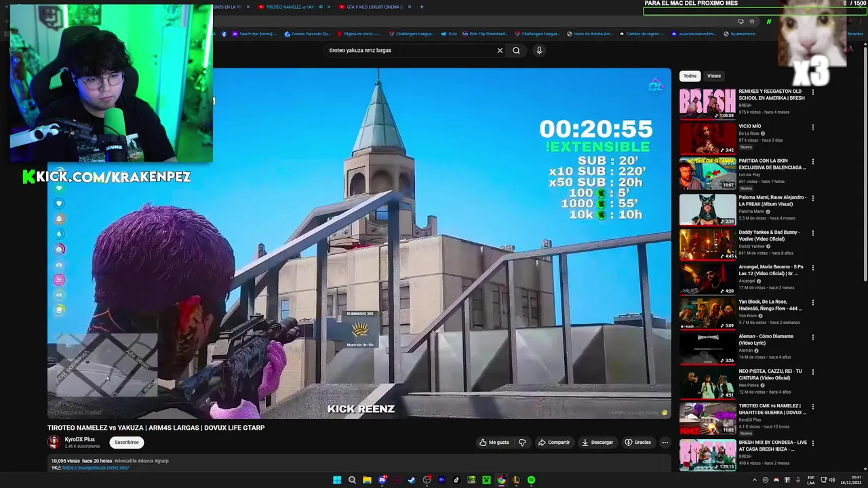Switch to GTA V MLO LUXURY CINEMA tab
This screenshot has height=488, width=868.
point(374,7)
